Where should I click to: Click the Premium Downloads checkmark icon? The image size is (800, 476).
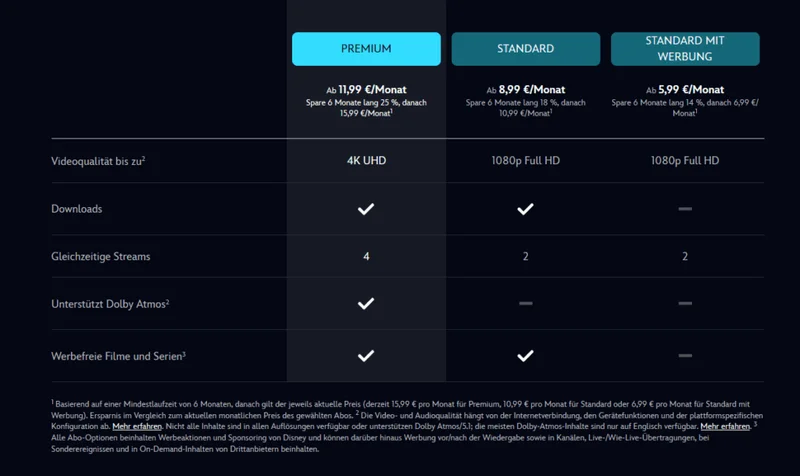366,209
